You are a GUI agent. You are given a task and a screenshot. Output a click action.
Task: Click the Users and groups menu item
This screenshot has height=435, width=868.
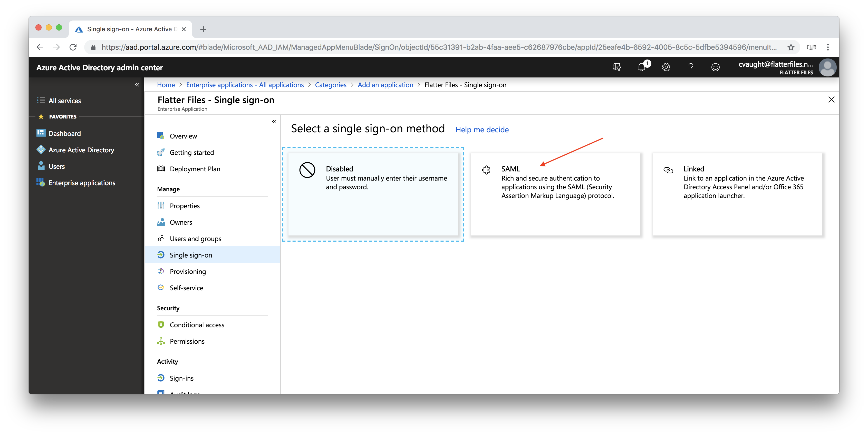point(195,238)
